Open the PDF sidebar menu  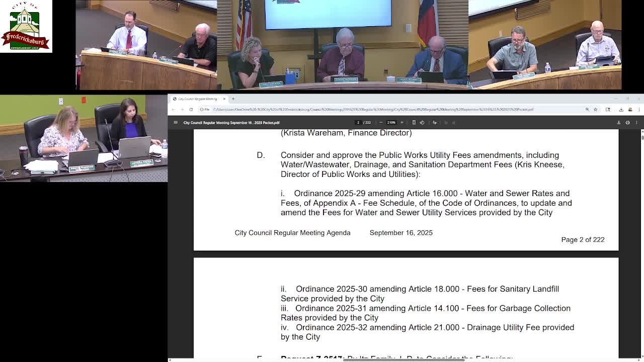[176, 122]
